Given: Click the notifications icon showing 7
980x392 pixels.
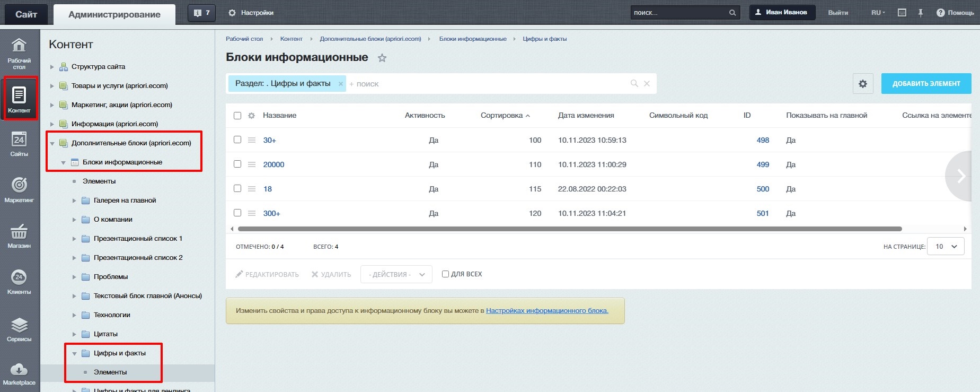Looking at the screenshot, I should coord(201,13).
